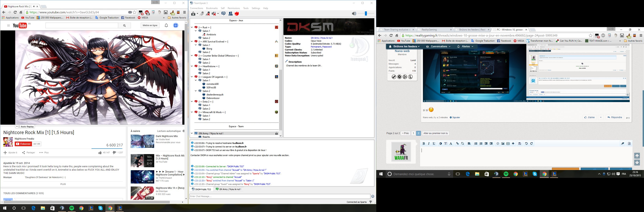Viewport: 644px width, 212px height.
Task: Click Partager share button on YouTube
Action: 28,153
